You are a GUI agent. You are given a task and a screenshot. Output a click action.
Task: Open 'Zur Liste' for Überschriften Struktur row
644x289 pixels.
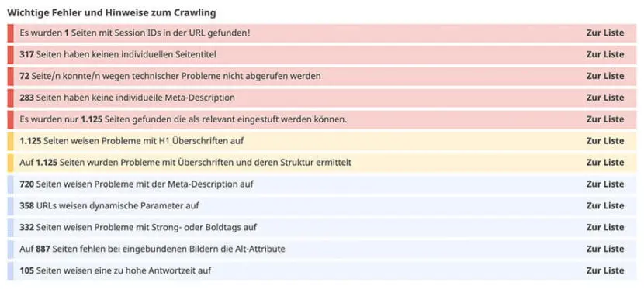(x=605, y=163)
